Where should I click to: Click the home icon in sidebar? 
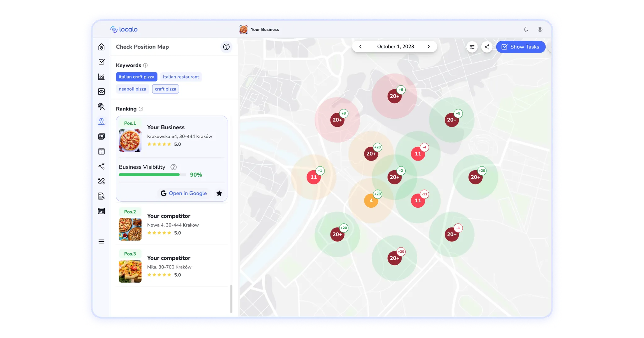click(101, 47)
